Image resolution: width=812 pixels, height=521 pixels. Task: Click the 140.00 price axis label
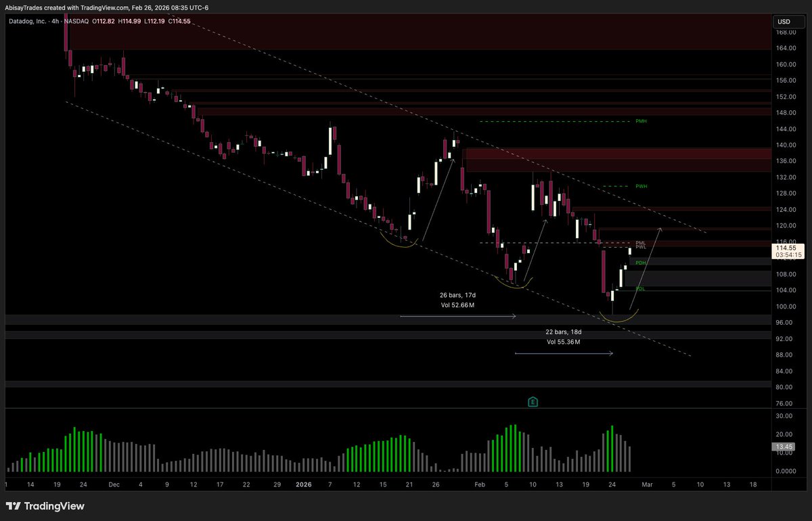click(x=786, y=145)
